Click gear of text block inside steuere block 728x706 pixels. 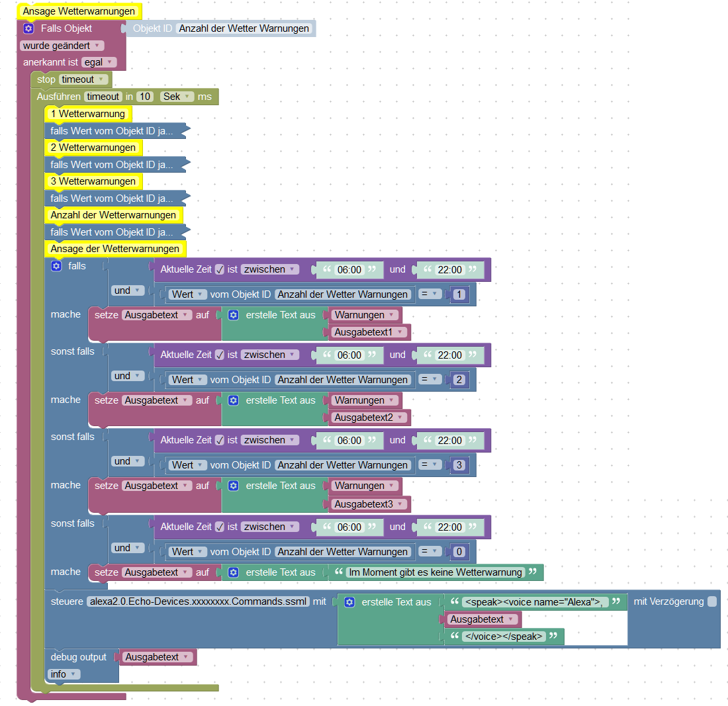click(x=349, y=603)
